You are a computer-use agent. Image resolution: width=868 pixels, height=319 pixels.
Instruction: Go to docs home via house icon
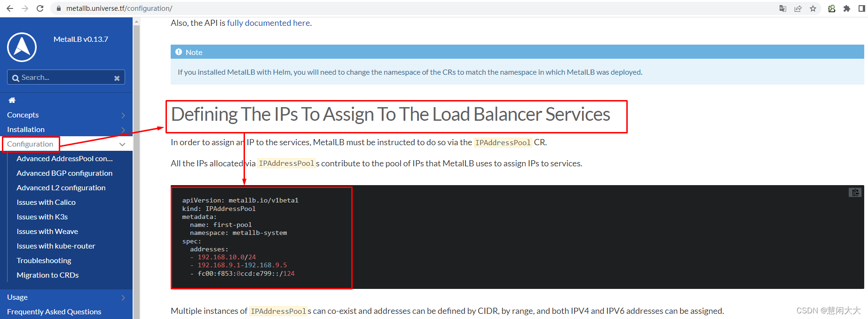(x=12, y=100)
